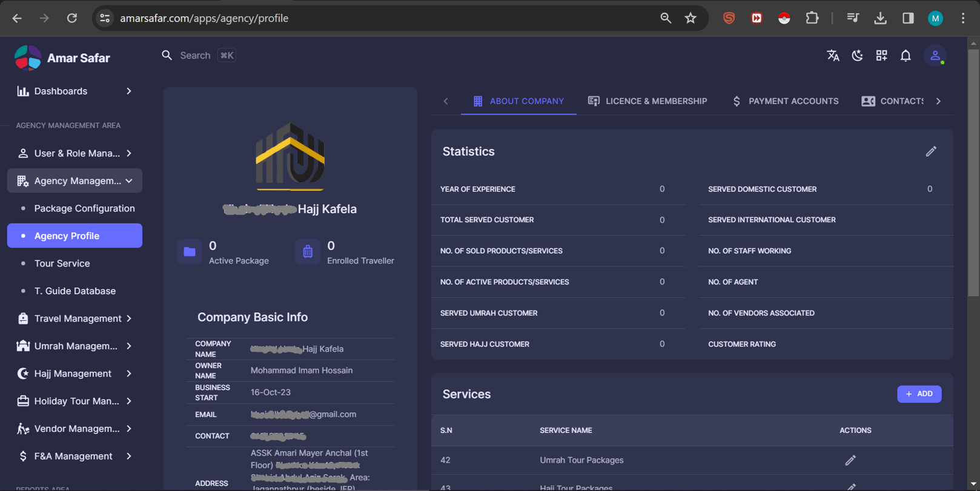Add a new service
Image resolution: width=980 pixels, height=491 pixels.
(x=919, y=394)
